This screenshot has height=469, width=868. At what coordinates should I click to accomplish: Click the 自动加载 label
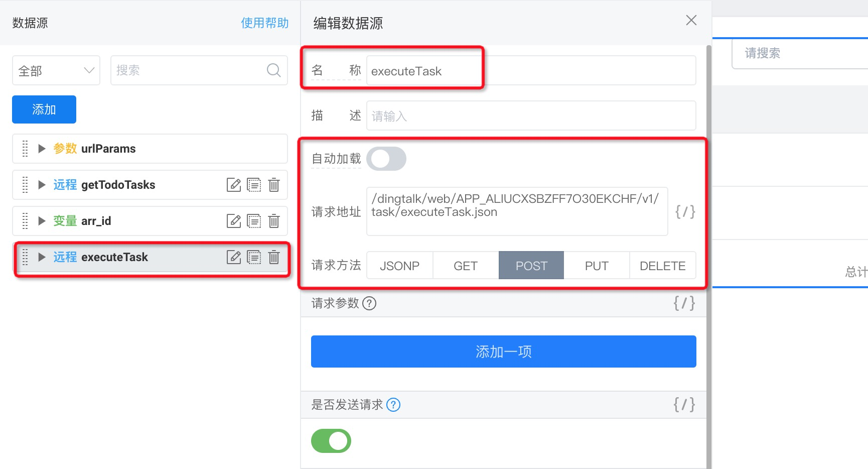click(336, 159)
